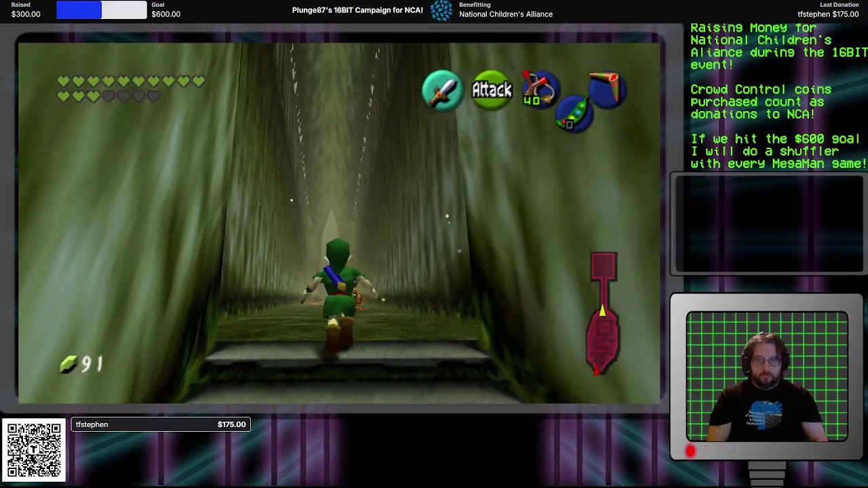This screenshot has height=488, width=868.
Task: Click Benefitting National Children's Alliance text
Action: (x=506, y=9)
